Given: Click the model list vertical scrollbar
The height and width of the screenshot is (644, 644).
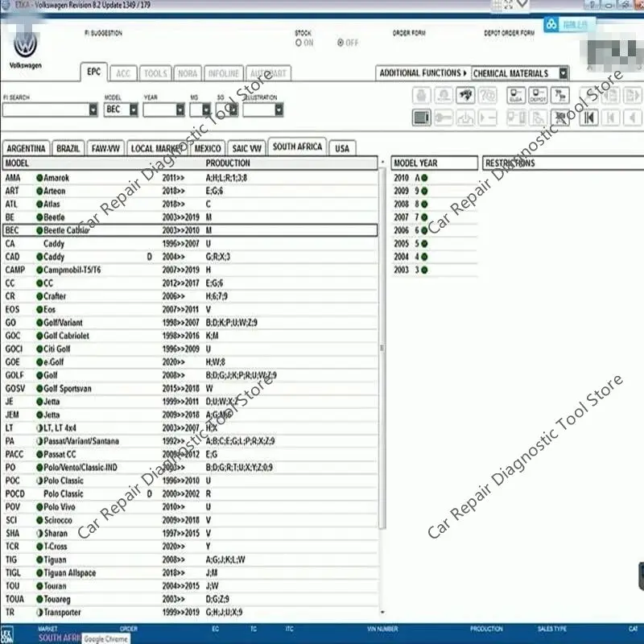Looking at the screenshot, I should [x=382, y=386].
